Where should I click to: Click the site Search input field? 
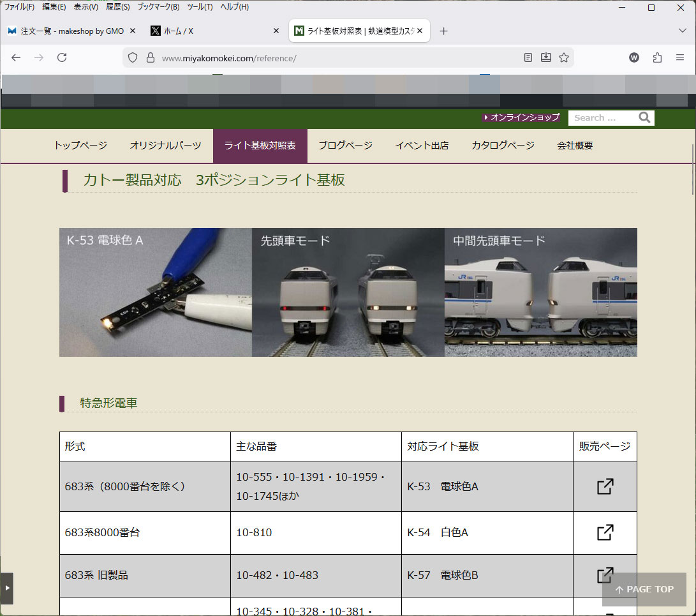click(602, 117)
